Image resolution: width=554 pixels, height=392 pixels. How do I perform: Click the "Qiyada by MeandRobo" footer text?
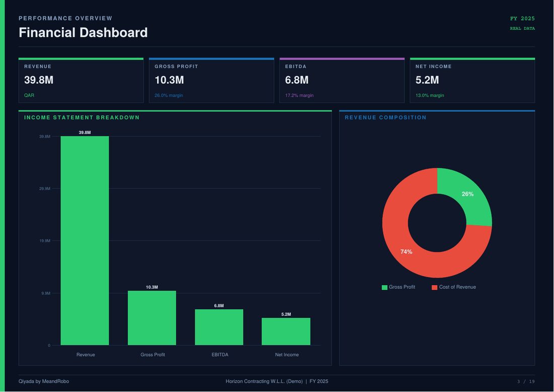[x=44, y=381]
